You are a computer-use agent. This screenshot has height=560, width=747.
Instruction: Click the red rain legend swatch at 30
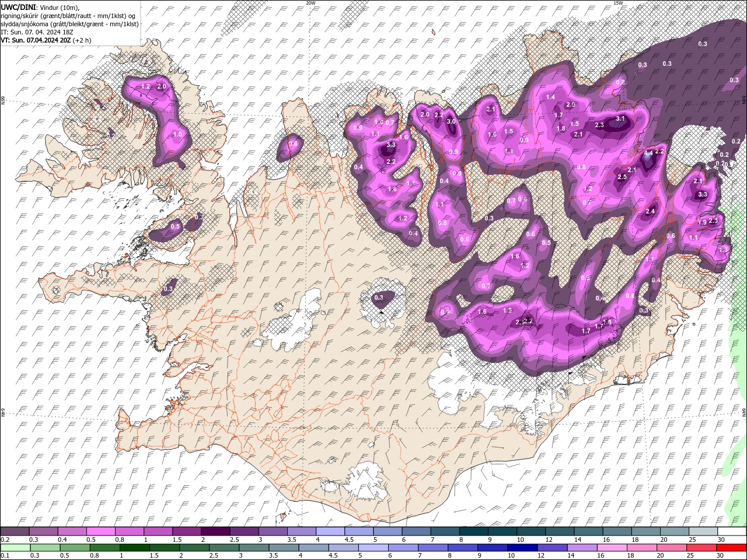(x=731, y=548)
